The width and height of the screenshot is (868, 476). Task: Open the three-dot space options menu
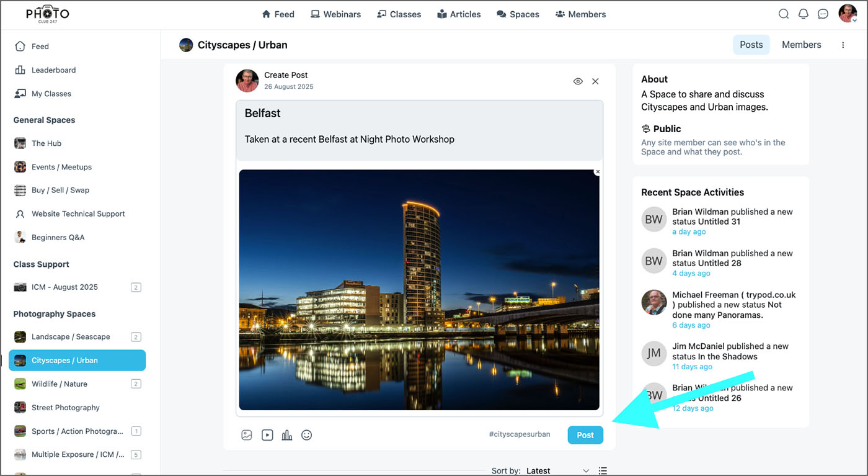tap(843, 45)
